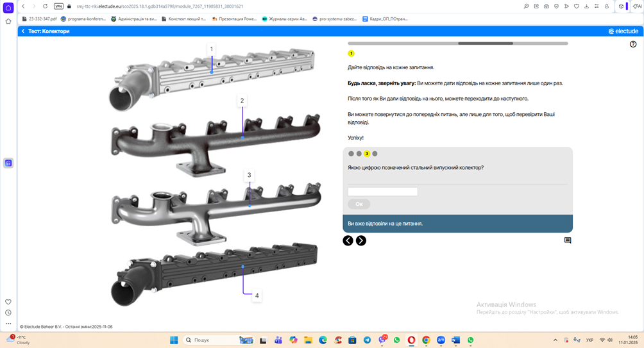Click the answer text input field
Viewport: 644px width, 348px height.
[x=382, y=192]
